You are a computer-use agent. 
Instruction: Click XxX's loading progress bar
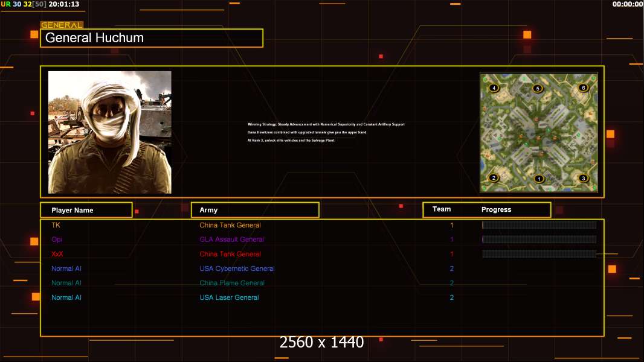(539, 254)
